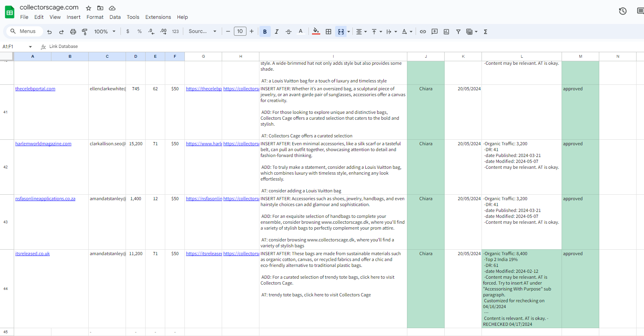This screenshot has height=336, width=644.
Task: Open harlemworldmagazine.com link
Action: click(x=43, y=144)
